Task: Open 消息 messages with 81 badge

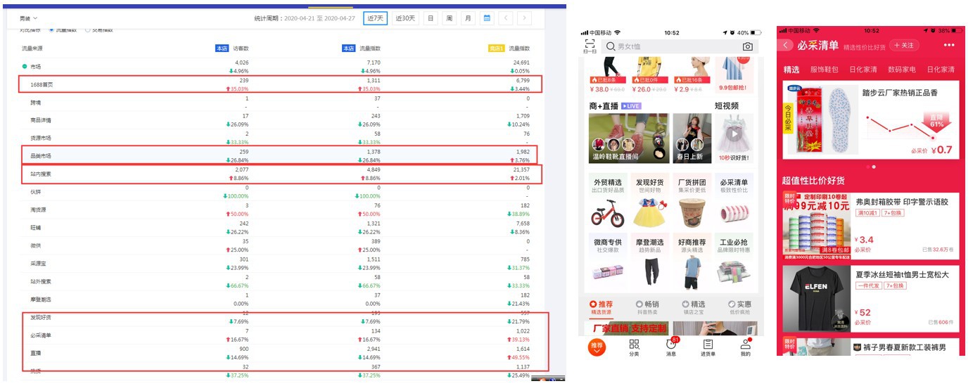Action: (x=671, y=347)
